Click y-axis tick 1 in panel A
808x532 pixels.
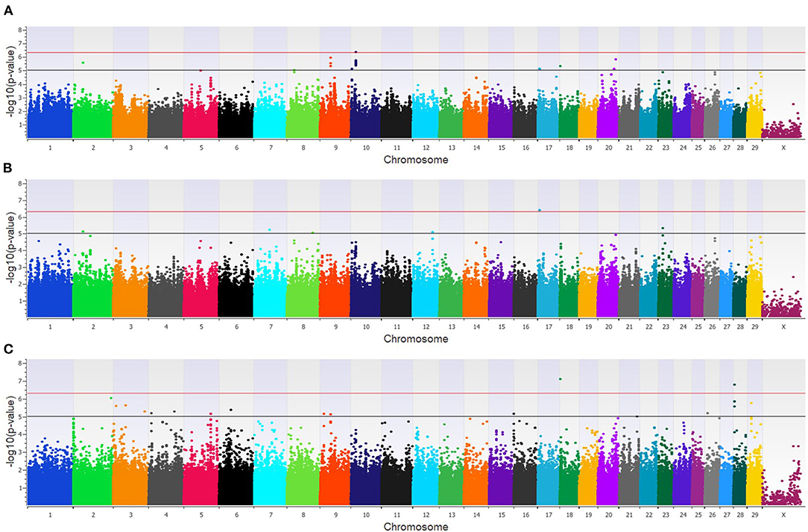click(x=21, y=124)
